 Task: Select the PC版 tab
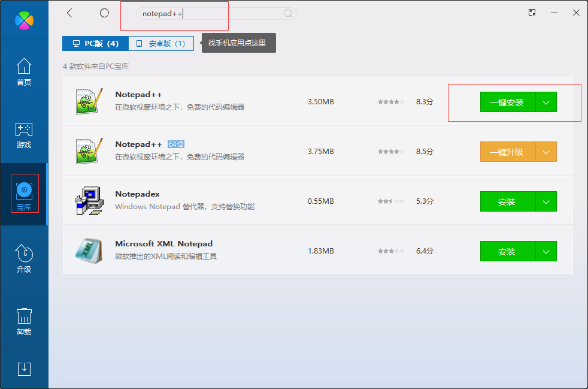point(96,43)
